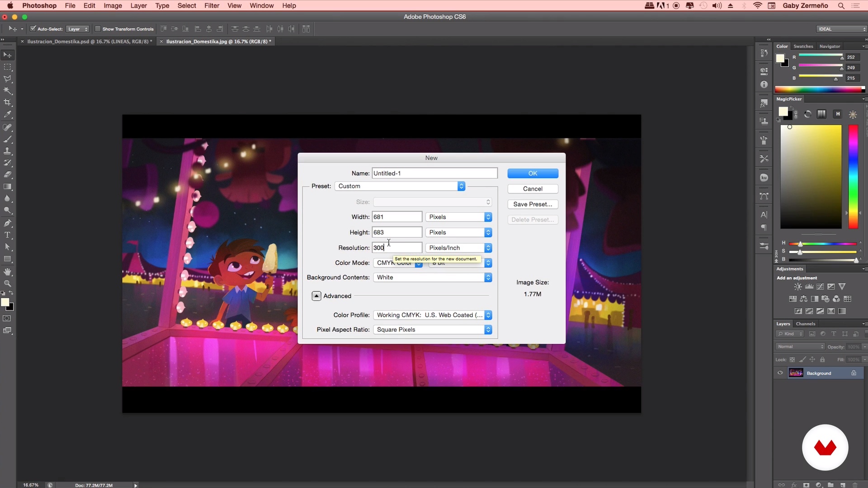This screenshot has height=488, width=868.
Task: Open the Info panel icon
Action: [x=764, y=84]
